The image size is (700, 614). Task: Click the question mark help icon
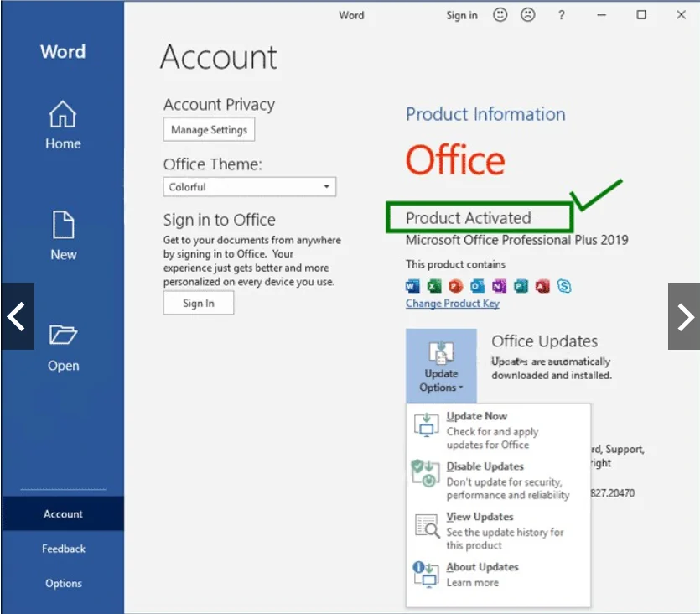coord(561,15)
